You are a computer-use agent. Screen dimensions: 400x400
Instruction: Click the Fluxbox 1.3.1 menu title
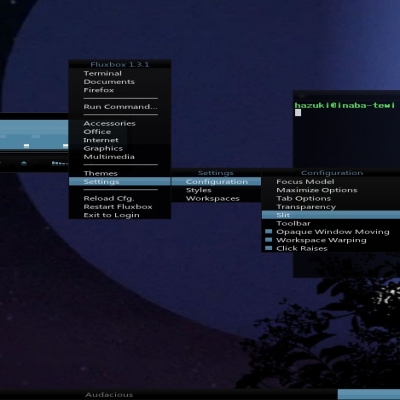click(x=120, y=64)
